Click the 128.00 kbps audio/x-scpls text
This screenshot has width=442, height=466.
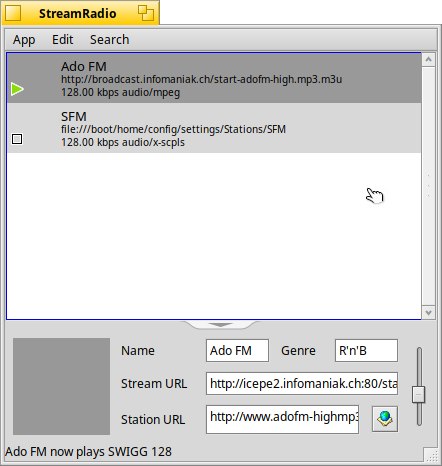123,142
